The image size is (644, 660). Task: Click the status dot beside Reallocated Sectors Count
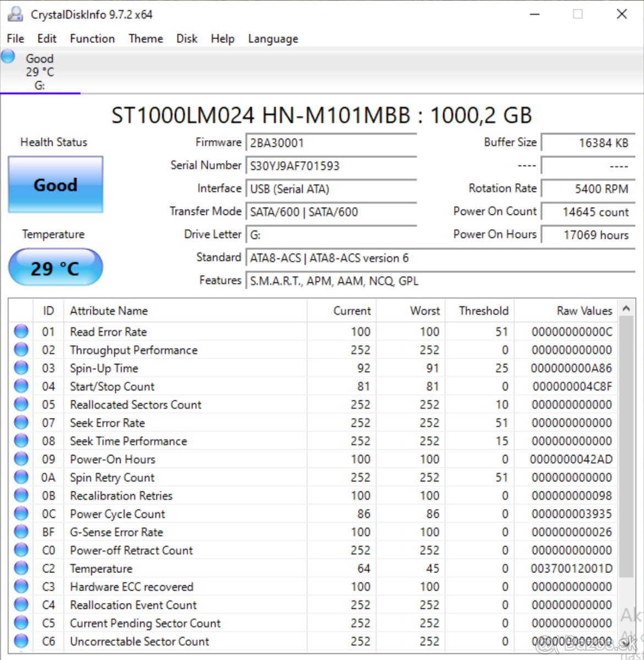(x=20, y=404)
